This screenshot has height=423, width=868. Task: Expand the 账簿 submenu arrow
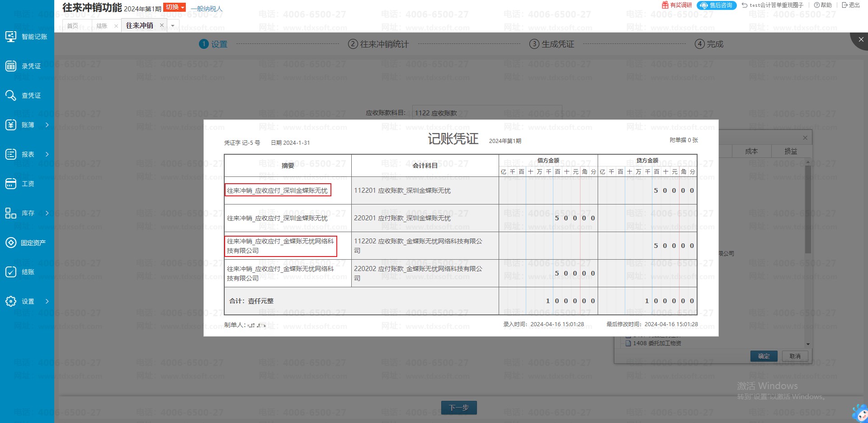[47, 125]
